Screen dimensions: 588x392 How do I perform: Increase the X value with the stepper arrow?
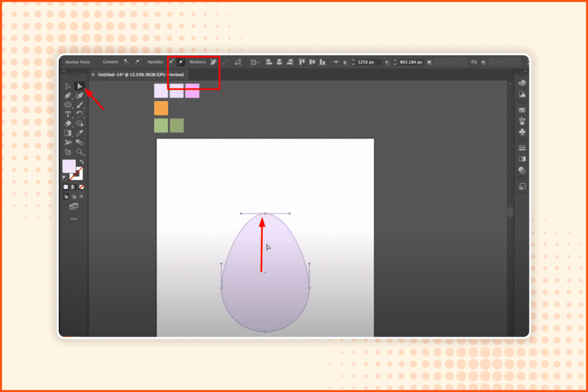pos(353,59)
